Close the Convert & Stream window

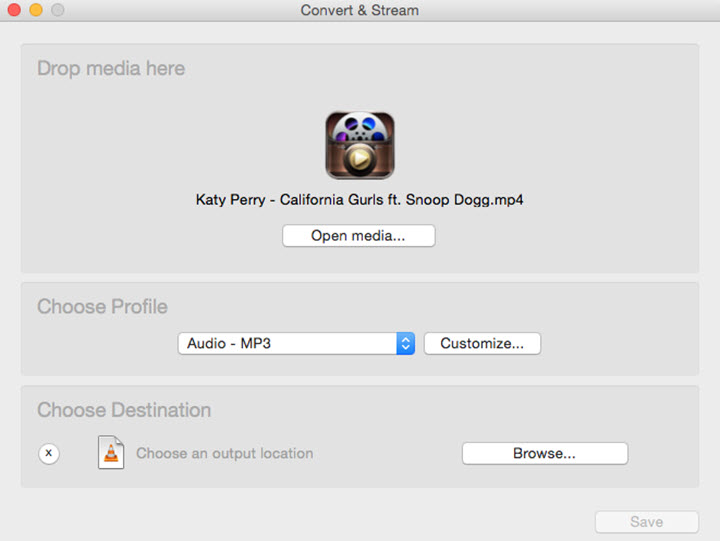14,10
